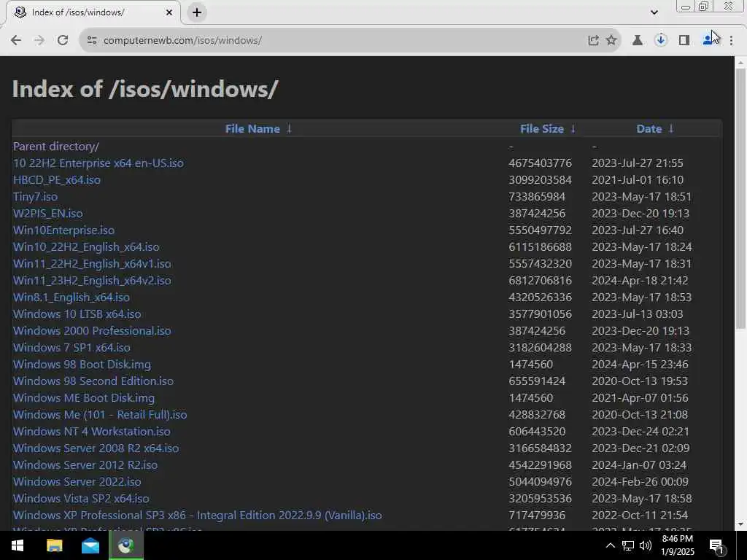Open Chrome three-dot menu
Image resolution: width=747 pixels, height=560 pixels.
pos(731,41)
